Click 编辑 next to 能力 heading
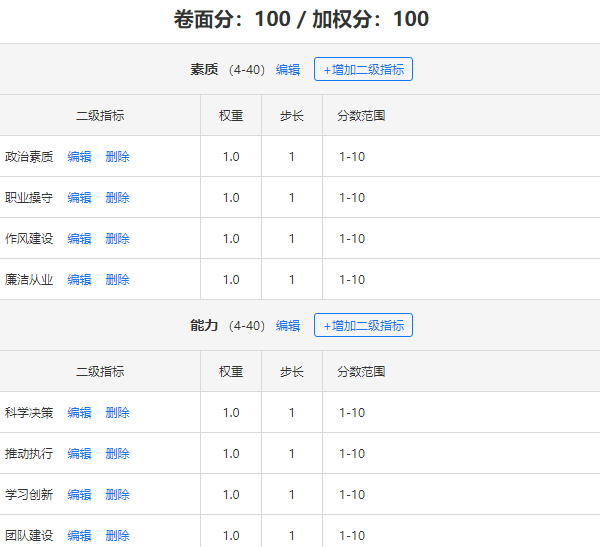Viewport: 600px width, 547px height. pos(288,326)
